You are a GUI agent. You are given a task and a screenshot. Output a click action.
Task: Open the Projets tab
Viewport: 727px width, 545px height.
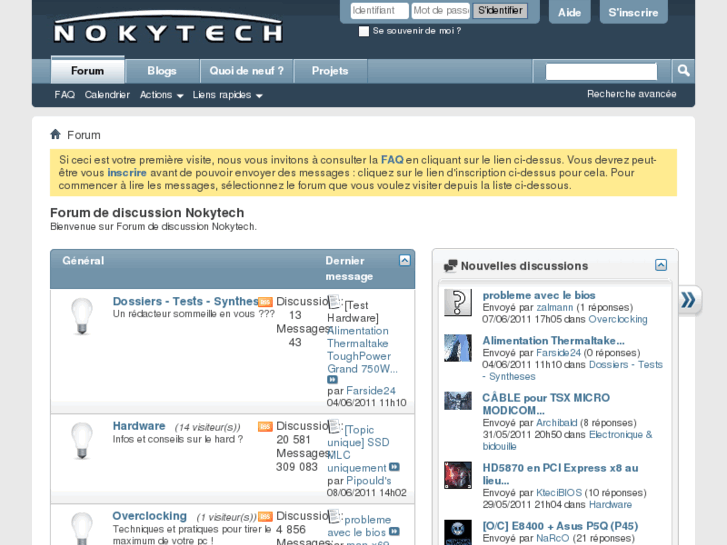(330, 71)
